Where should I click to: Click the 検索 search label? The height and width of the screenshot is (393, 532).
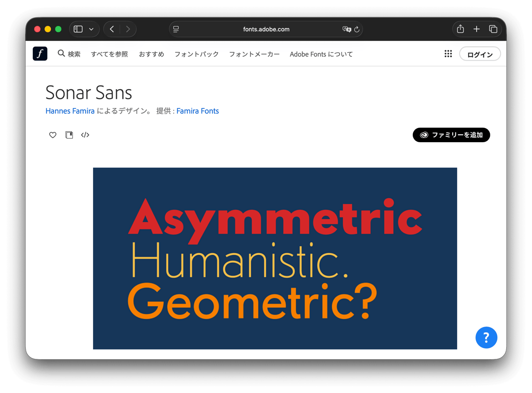point(74,54)
